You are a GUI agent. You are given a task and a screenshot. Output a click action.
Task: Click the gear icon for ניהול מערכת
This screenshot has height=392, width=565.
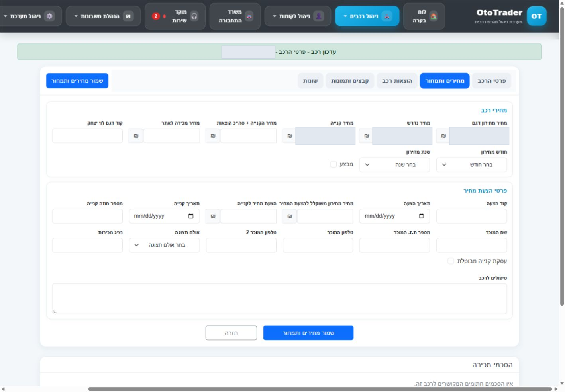pos(49,16)
